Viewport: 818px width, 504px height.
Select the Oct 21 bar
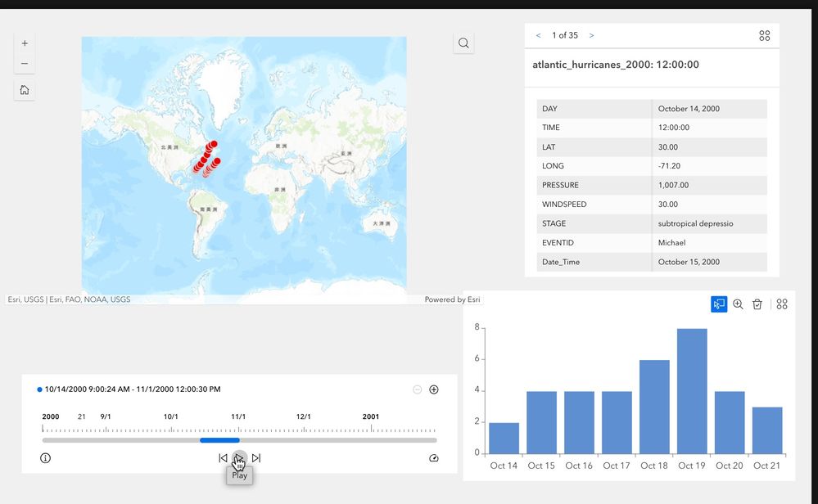767,430
